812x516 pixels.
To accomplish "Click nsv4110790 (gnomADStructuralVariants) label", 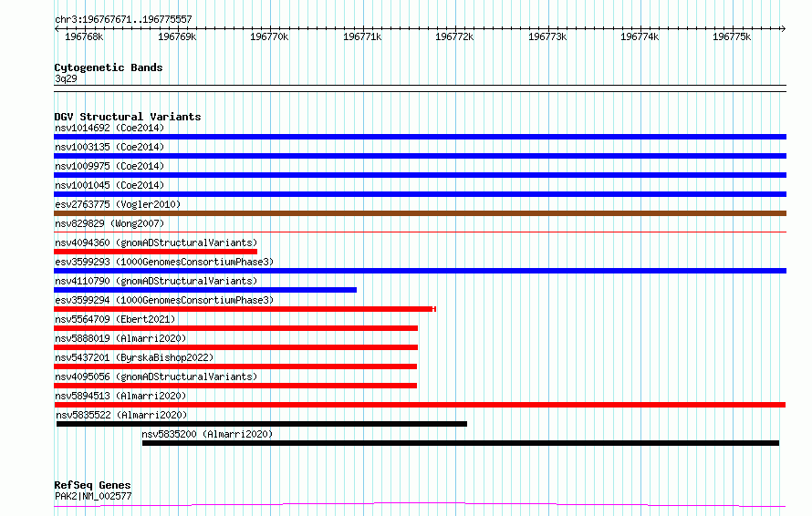I will click(156, 281).
